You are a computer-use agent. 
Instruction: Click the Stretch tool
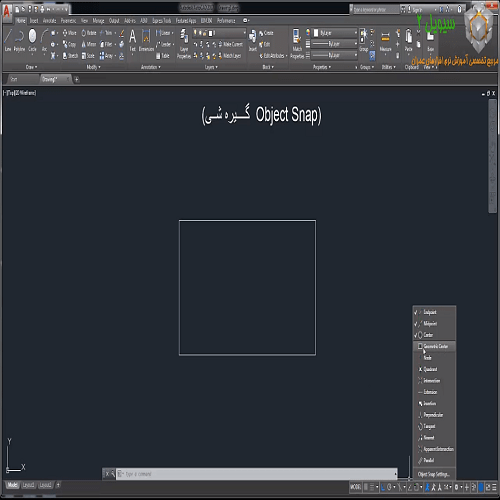pos(70,56)
